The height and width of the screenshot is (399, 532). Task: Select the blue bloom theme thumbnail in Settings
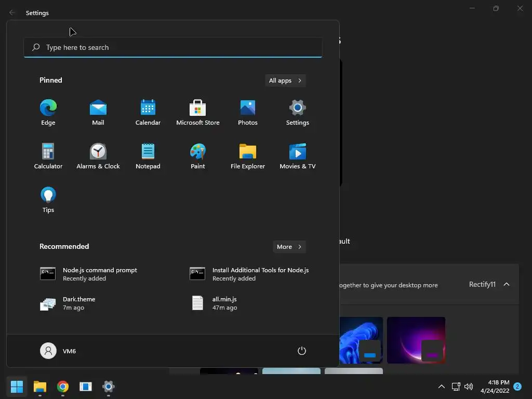[x=362, y=340]
